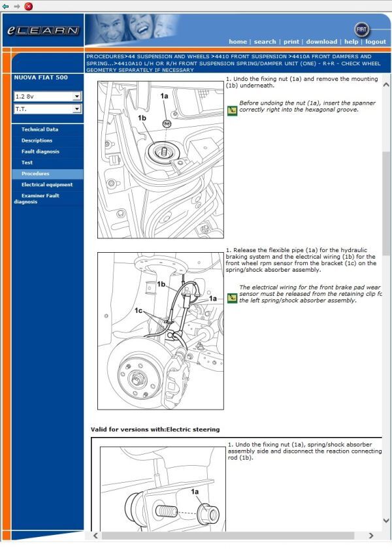Open the Test section
The width and height of the screenshot is (392, 550).
pos(27,163)
